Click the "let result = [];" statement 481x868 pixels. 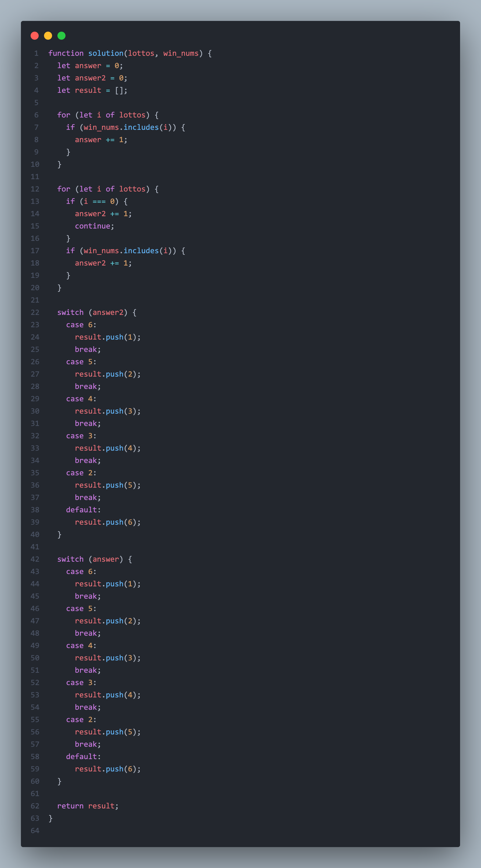coord(92,90)
